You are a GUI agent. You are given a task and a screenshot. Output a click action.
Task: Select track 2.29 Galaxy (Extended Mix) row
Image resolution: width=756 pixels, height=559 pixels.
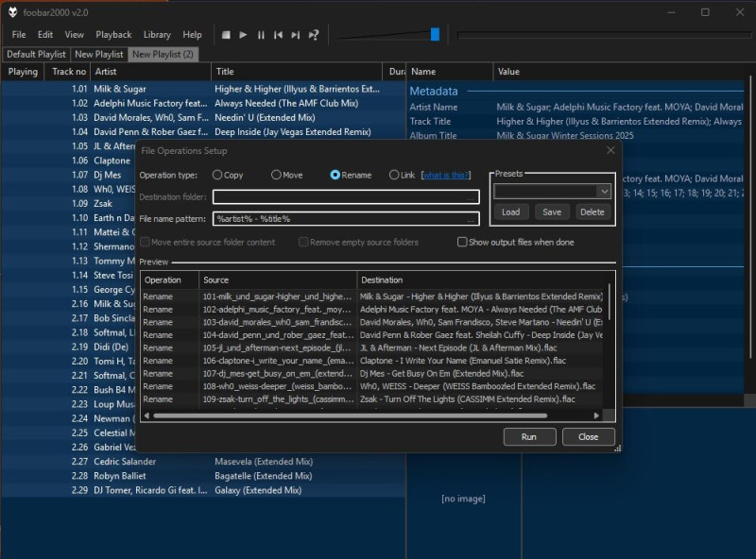point(203,490)
